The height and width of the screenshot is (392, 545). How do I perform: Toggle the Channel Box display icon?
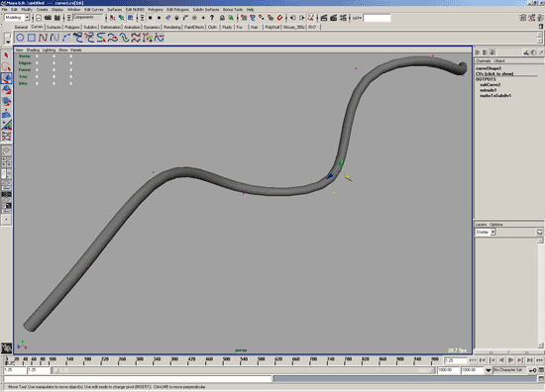coord(540,18)
